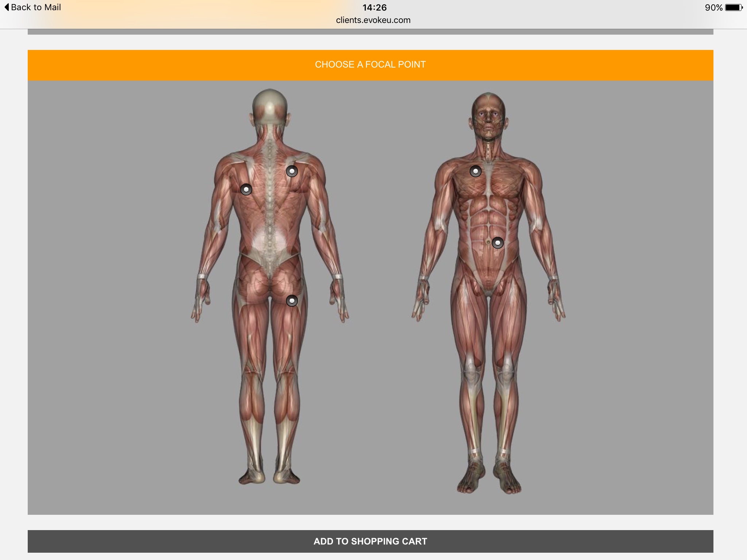
Task: Tap the back arrow beside Back to Mail
Action: point(7,7)
